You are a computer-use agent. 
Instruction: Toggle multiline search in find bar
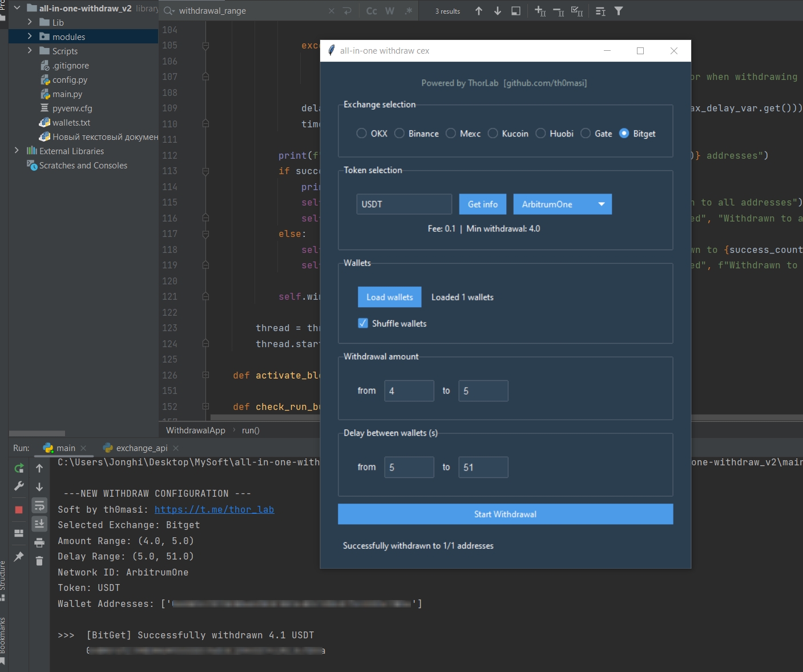click(x=600, y=11)
